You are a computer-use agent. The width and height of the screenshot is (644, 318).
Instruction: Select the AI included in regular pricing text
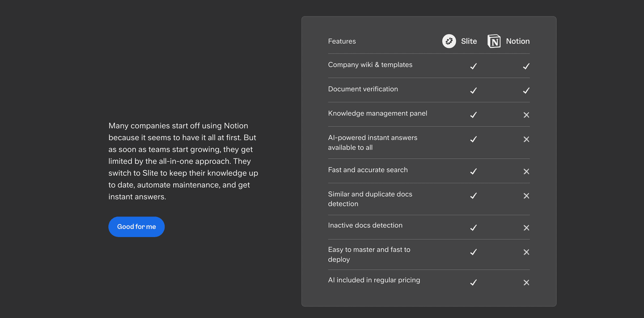pos(374,280)
